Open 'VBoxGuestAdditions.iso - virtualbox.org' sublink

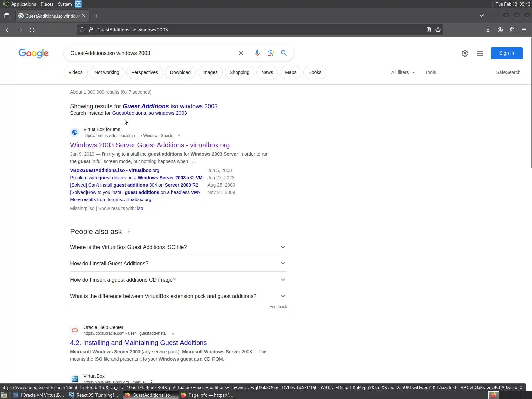115,170
